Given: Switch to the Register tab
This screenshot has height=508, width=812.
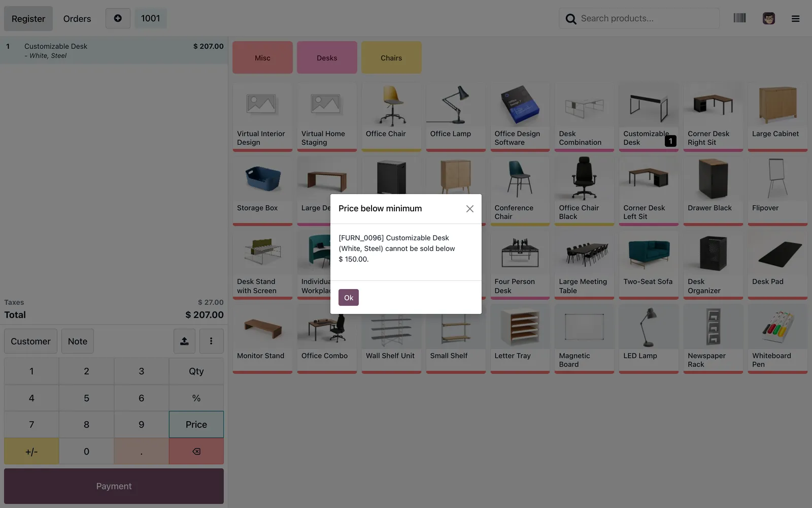Looking at the screenshot, I should 28,19.
